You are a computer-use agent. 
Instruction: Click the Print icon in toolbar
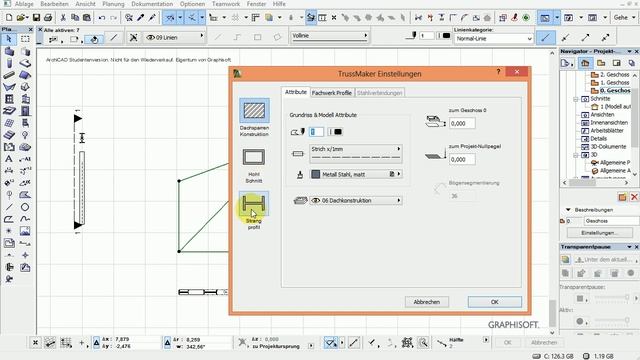[x=48, y=18]
